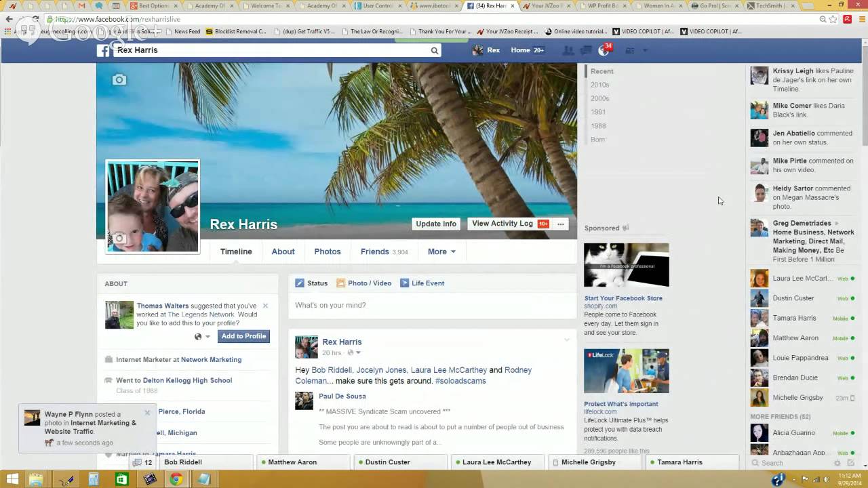Click Chrome back arrow button

click(9, 19)
